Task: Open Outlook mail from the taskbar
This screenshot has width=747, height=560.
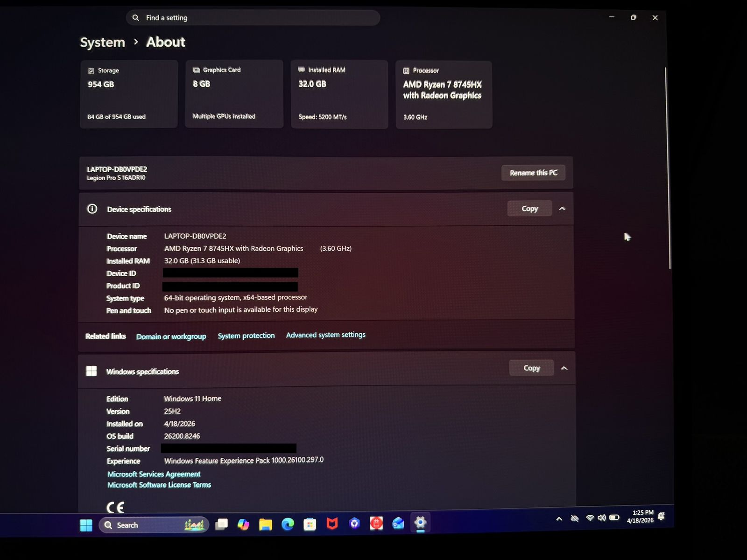Action: [x=398, y=524]
